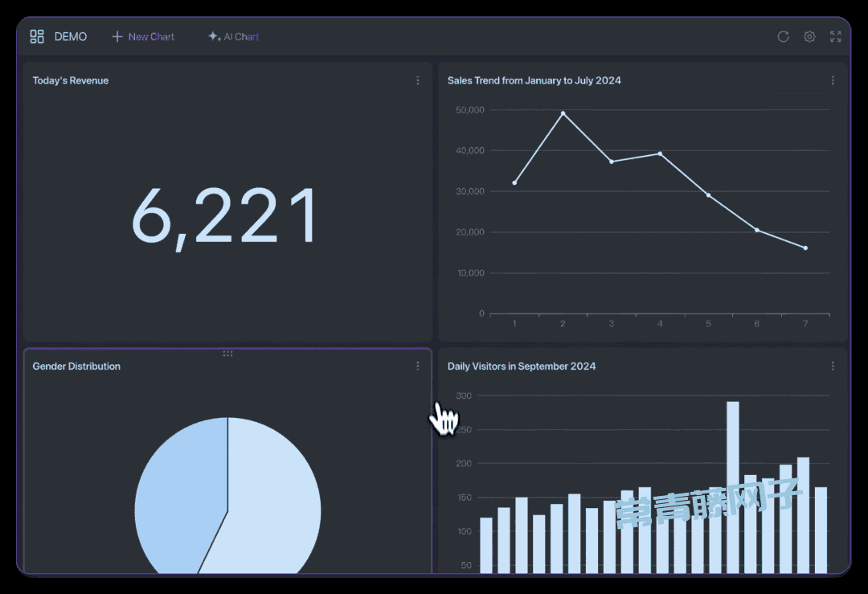This screenshot has height=594, width=868.
Task: Click the month 7 data point on line chart
Action: tap(805, 248)
